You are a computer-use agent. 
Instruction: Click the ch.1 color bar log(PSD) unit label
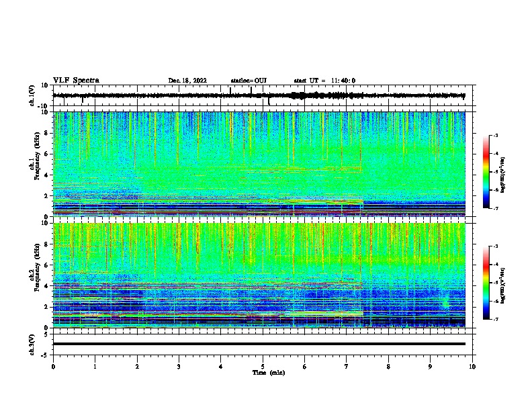(502, 175)
